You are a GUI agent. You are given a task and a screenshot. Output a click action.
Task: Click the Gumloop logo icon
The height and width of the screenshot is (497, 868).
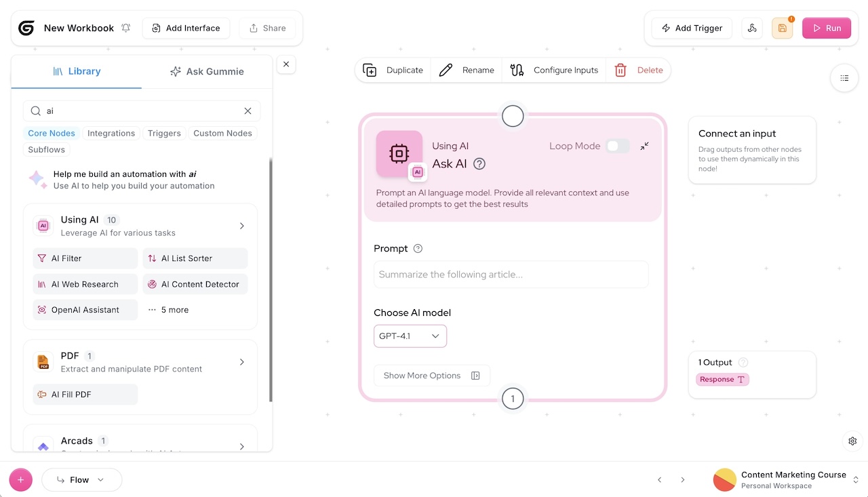(x=26, y=28)
